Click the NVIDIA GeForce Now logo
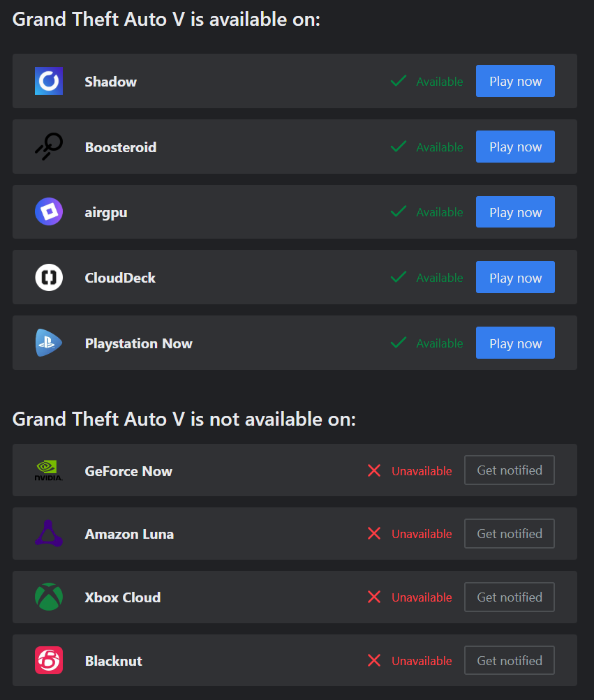Viewport: 594px width, 700px height. 49,470
